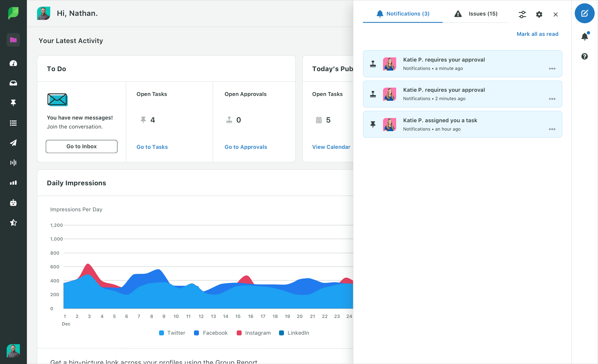Open the Bots robot sidebar icon
598x364 pixels.
point(13,203)
